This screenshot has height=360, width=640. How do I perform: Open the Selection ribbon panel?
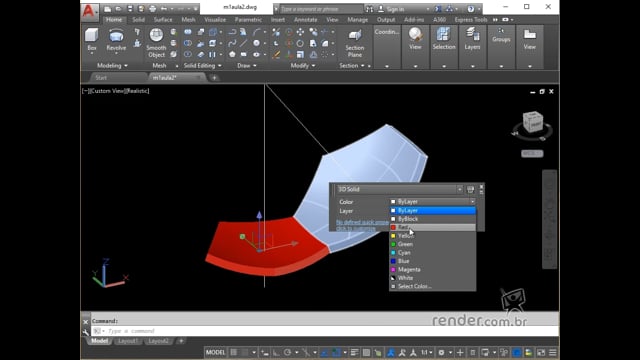pyautogui.click(x=444, y=38)
